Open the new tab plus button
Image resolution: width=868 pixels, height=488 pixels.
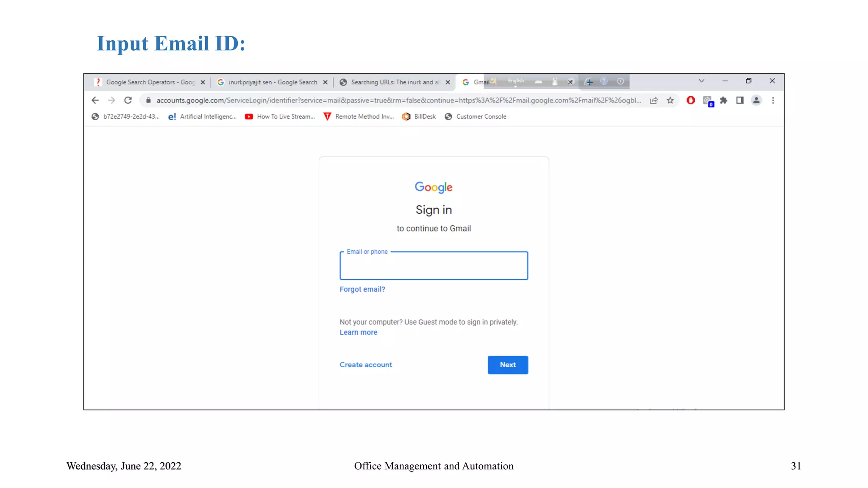point(589,82)
